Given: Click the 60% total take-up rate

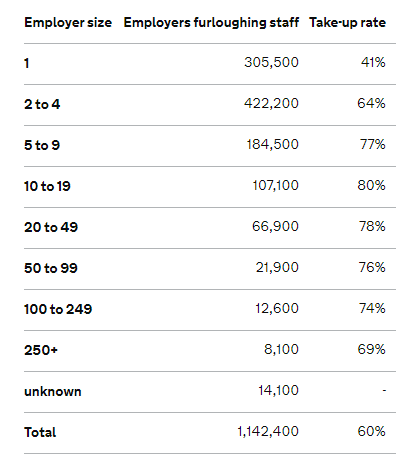Looking at the screenshot, I should [x=371, y=431].
